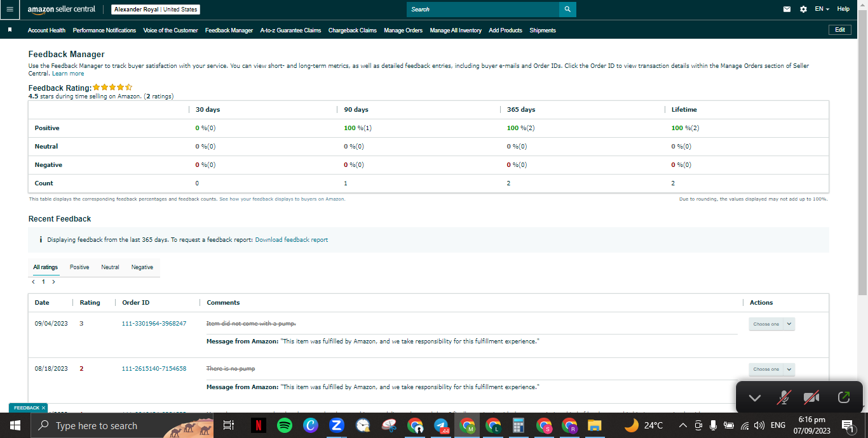The image size is (868, 438).
Task: Open A-to-z Guarantee Claims
Action: [290, 30]
